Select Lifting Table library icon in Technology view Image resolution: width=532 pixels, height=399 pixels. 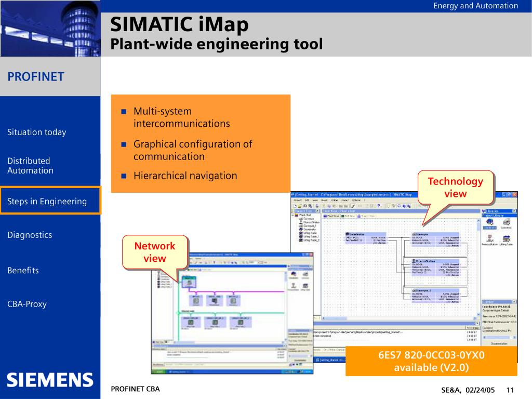tap(506, 240)
